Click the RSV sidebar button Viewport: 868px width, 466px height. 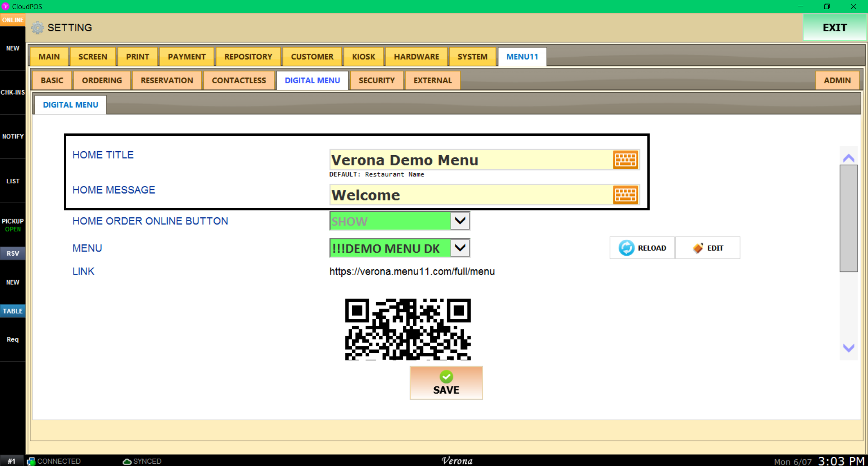pos(13,253)
